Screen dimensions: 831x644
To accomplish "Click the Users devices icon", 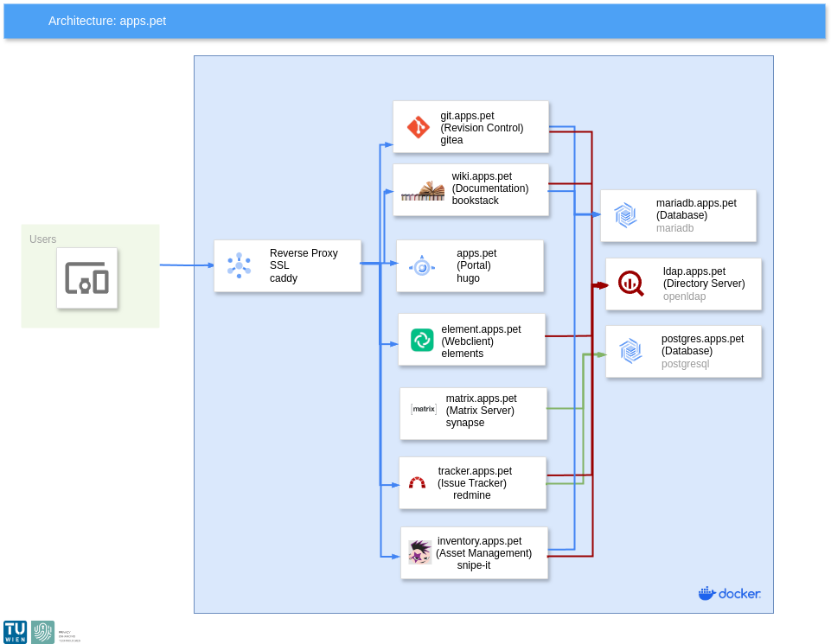I will tap(87, 277).
